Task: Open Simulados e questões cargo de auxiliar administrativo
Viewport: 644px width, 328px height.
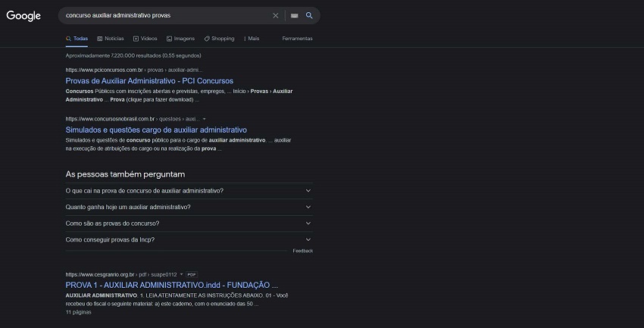Action: pyautogui.click(x=156, y=130)
